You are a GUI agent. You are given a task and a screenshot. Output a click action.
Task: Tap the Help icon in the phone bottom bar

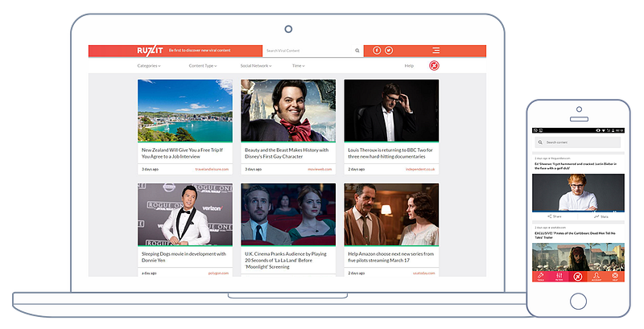pyautogui.click(x=615, y=277)
